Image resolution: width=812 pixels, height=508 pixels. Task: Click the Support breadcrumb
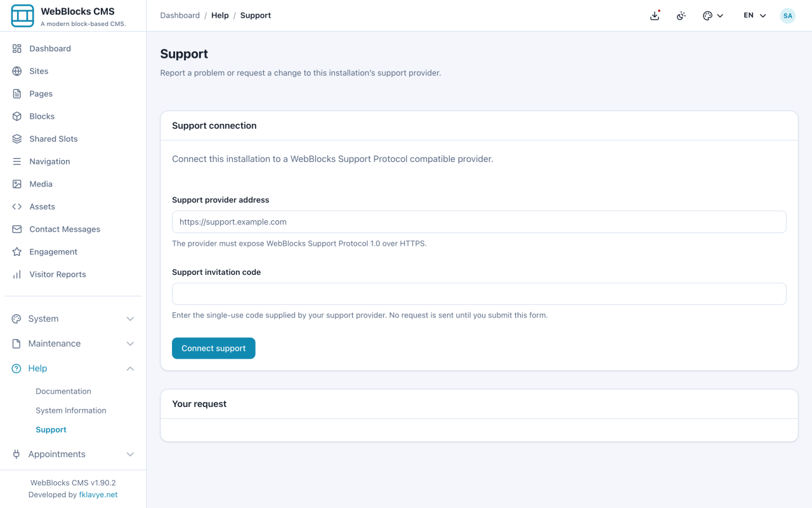256,15
